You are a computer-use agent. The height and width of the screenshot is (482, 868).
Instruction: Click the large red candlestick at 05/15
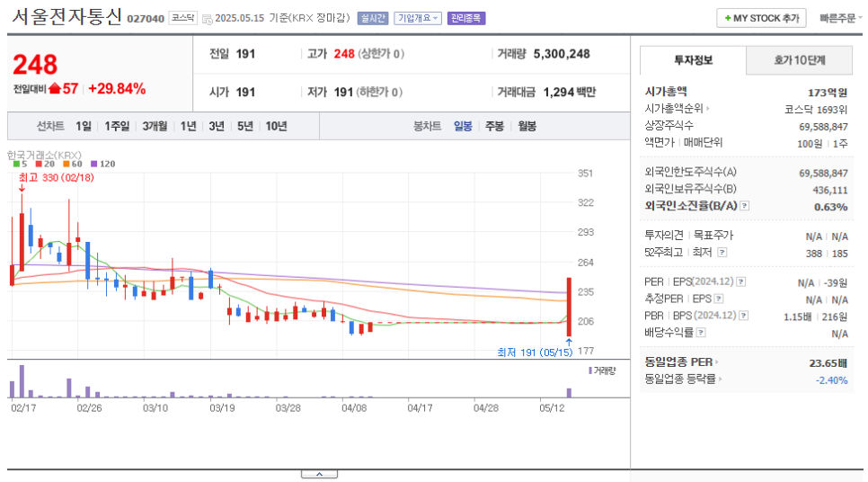click(569, 307)
